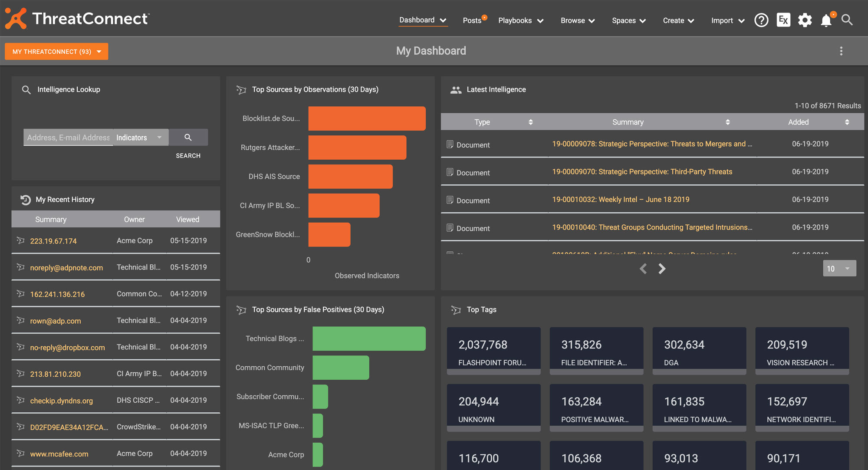Image resolution: width=868 pixels, height=470 pixels.
Task: Go to next Latest Intelligence page
Action: 662,269
